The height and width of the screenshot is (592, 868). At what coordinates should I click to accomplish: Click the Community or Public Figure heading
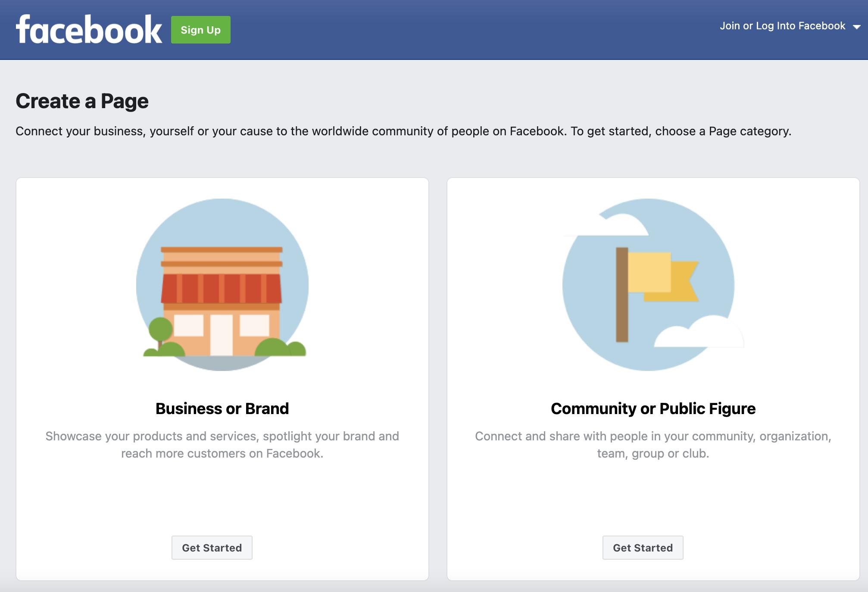[653, 408]
